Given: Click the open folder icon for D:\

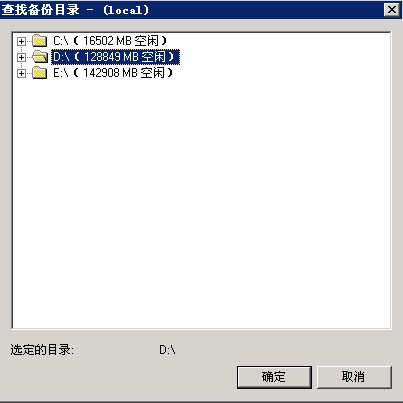Looking at the screenshot, I should click(40, 57).
